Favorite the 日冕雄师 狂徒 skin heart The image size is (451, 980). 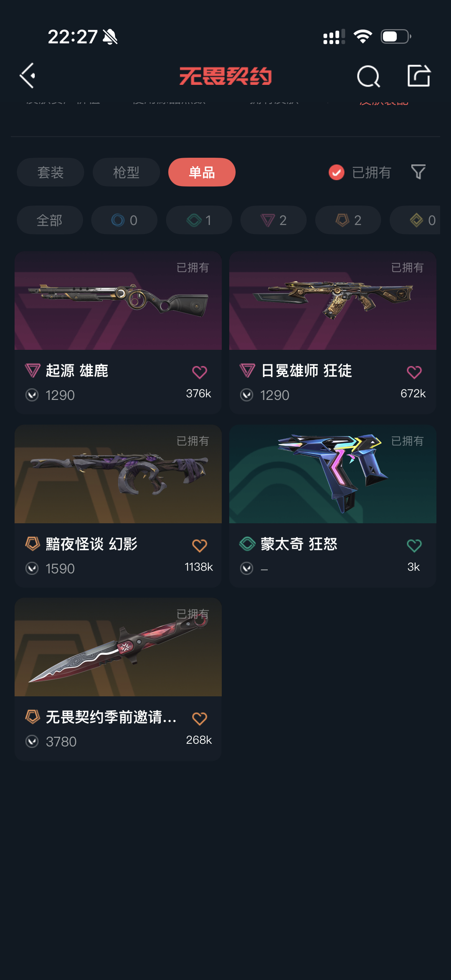tap(414, 372)
